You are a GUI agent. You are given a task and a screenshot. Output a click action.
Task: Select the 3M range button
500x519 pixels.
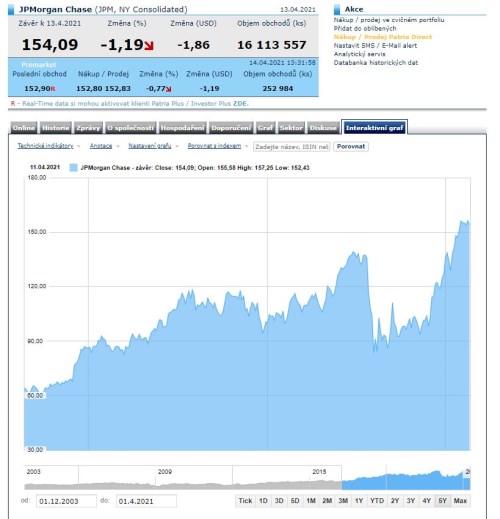coord(343,501)
